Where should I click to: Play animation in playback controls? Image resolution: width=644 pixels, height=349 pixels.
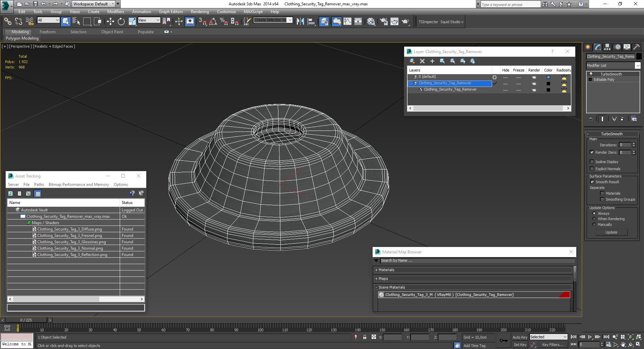(x=590, y=337)
